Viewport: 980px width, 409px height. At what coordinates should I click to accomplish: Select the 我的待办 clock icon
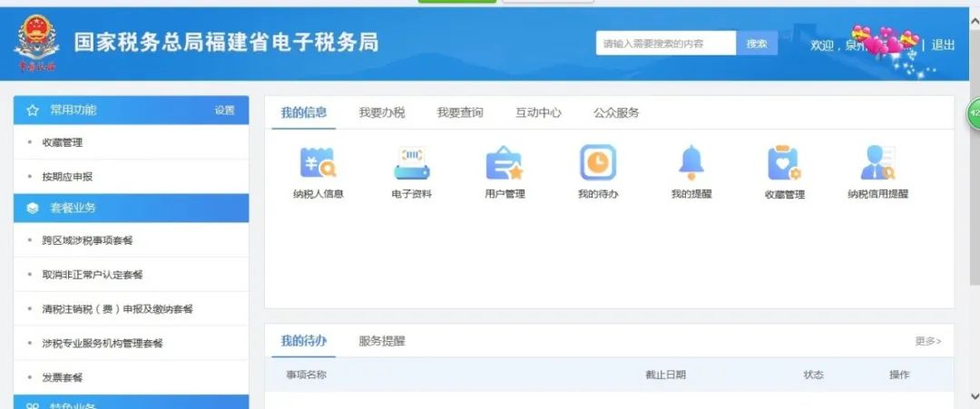(x=598, y=163)
